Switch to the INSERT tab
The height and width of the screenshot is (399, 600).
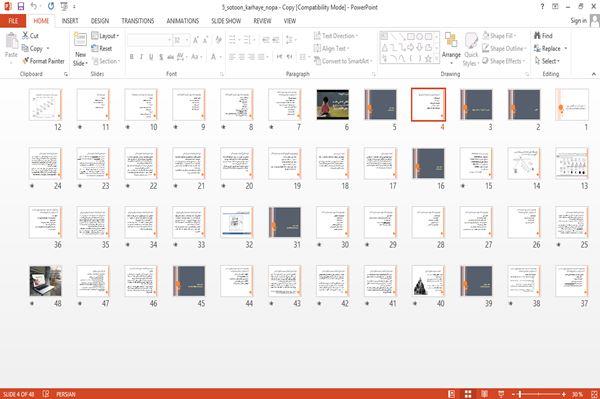[x=70, y=21]
